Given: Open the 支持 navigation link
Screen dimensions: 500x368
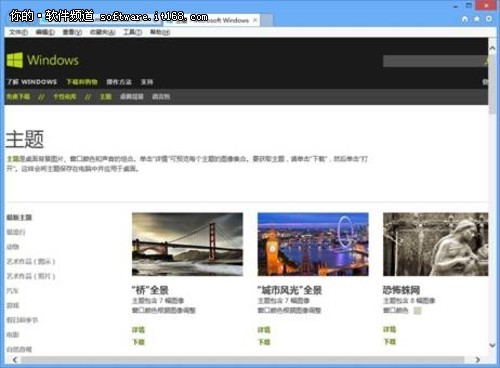Looking at the screenshot, I should [x=147, y=82].
